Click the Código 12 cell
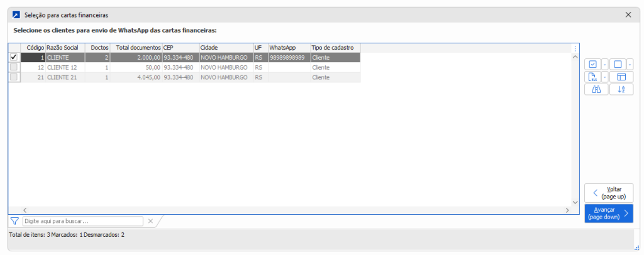 (32, 67)
